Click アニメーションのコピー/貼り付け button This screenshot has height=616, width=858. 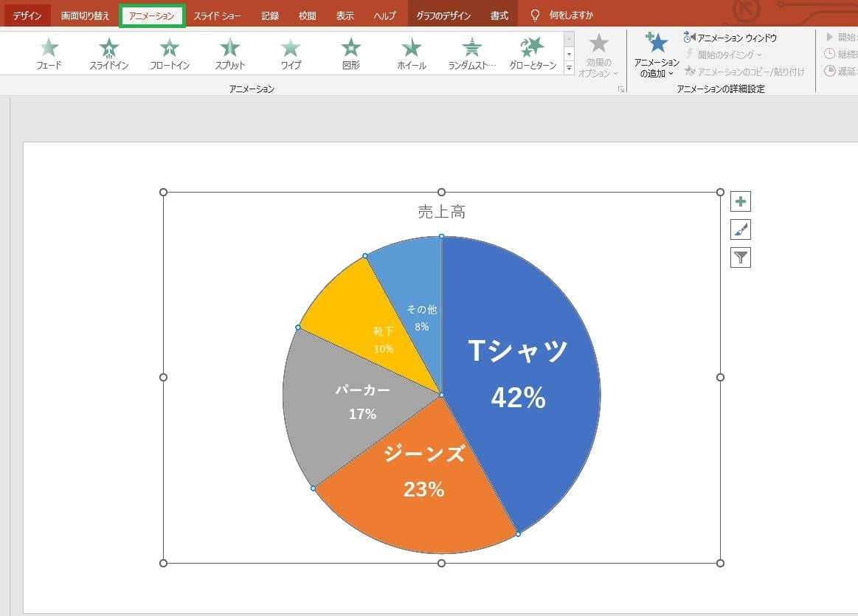click(x=744, y=72)
